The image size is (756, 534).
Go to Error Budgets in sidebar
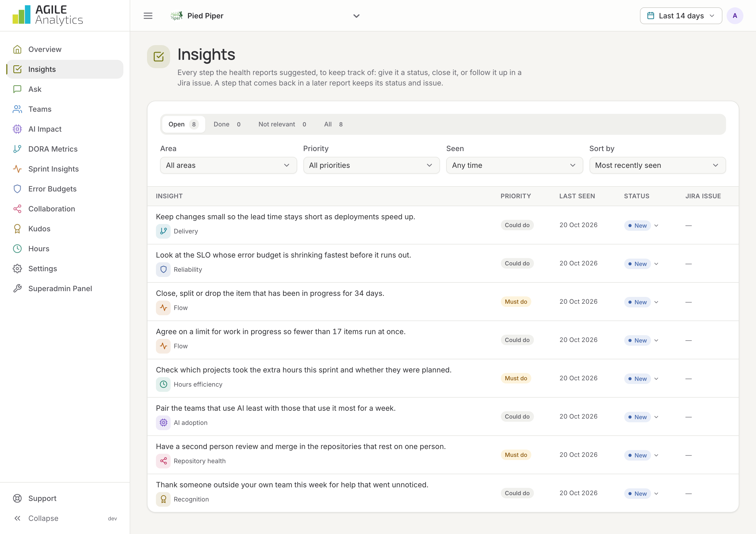tap(65, 189)
